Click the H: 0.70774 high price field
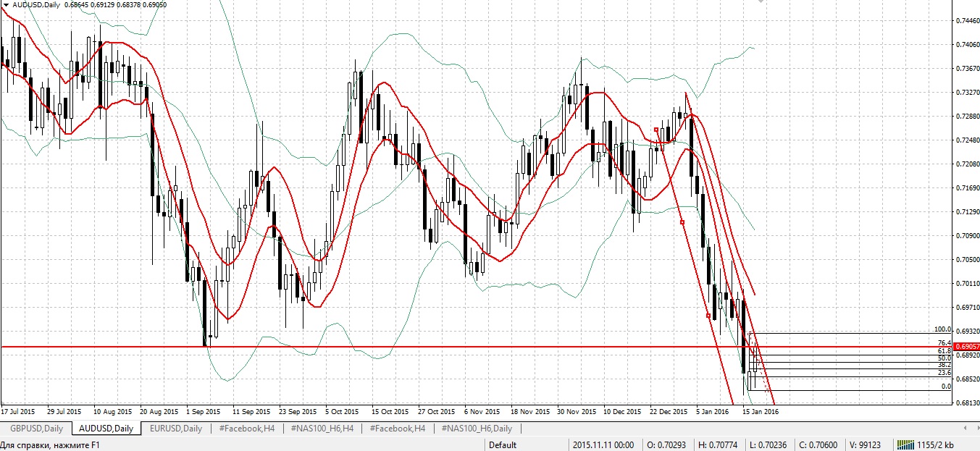Image resolution: width=980 pixels, height=451 pixels. [719, 444]
